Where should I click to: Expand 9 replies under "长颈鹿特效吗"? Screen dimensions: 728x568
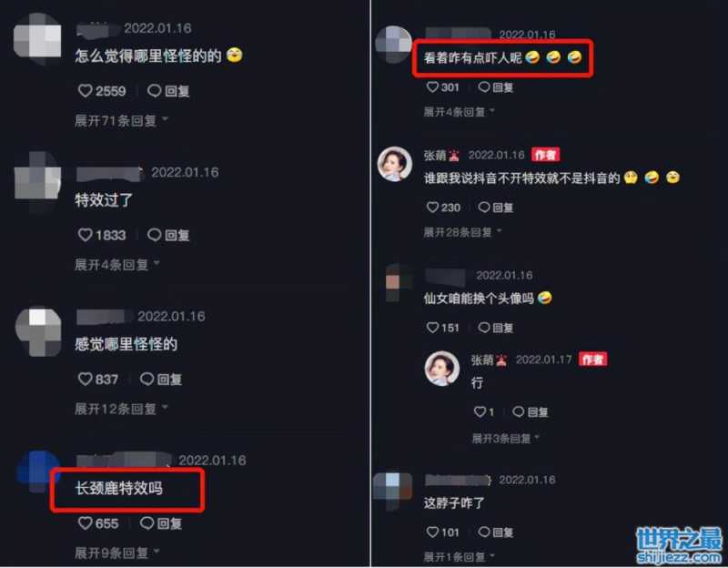point(117,553)
